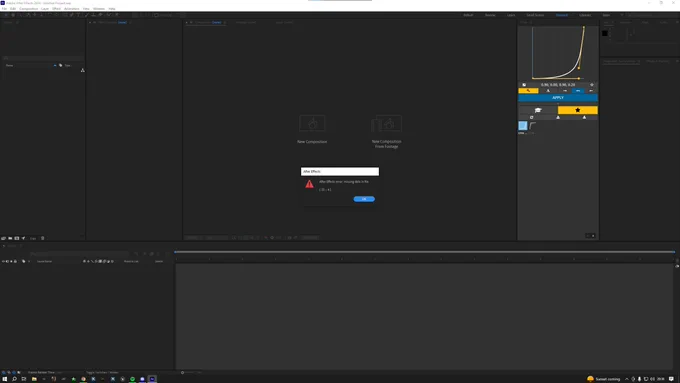Switch to the Libraries workspace
The height and width of the screenshot is (383, 680).
point(585,15)
